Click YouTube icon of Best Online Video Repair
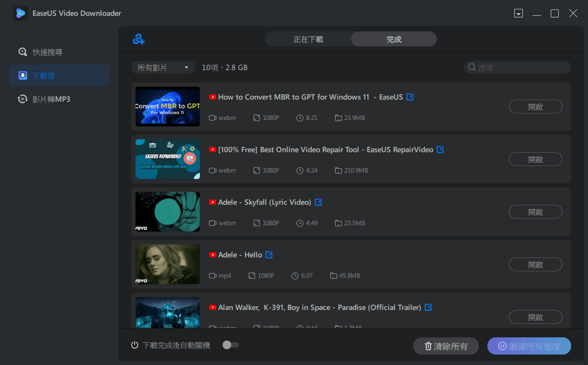 click(213, 150)
